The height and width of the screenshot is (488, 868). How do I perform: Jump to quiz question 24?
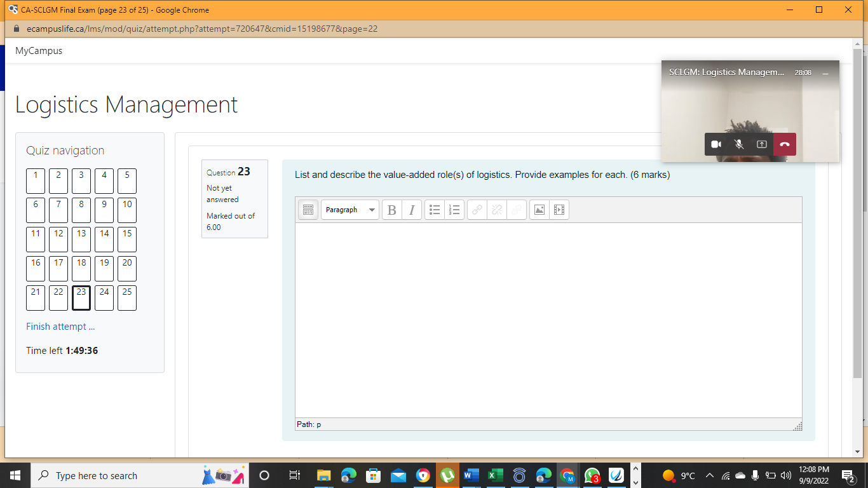tap(104, 298)
